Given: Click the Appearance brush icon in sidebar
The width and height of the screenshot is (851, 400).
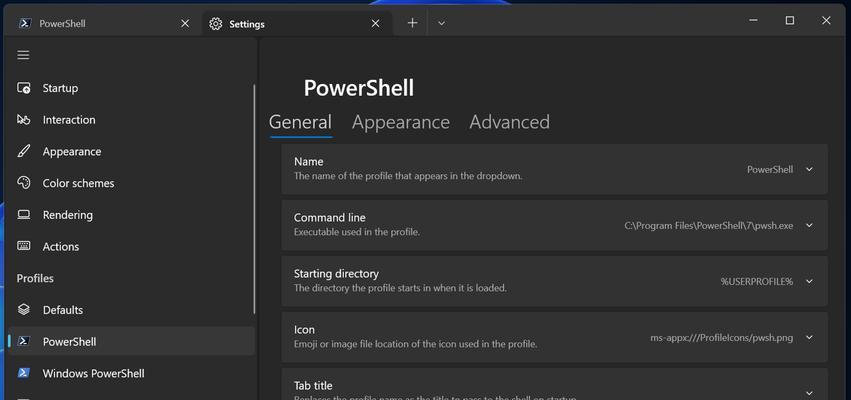Looking at the screenshot, I should click(23, 151).
